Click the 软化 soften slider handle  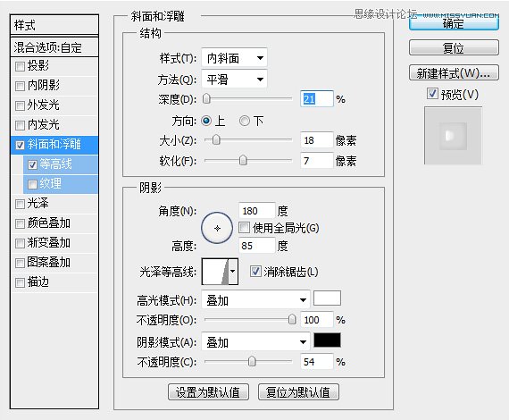(243, 160)
